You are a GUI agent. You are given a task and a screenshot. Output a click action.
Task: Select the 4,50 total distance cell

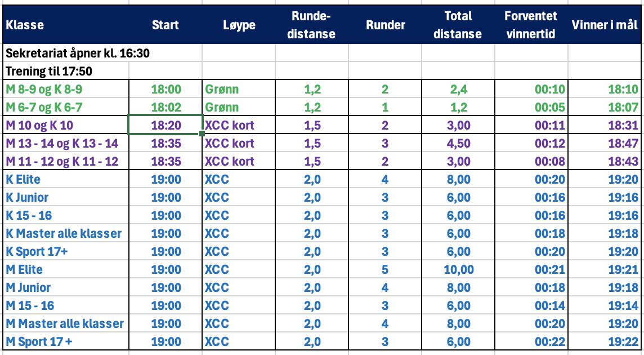pyautogui.click(x=459, y=144)
